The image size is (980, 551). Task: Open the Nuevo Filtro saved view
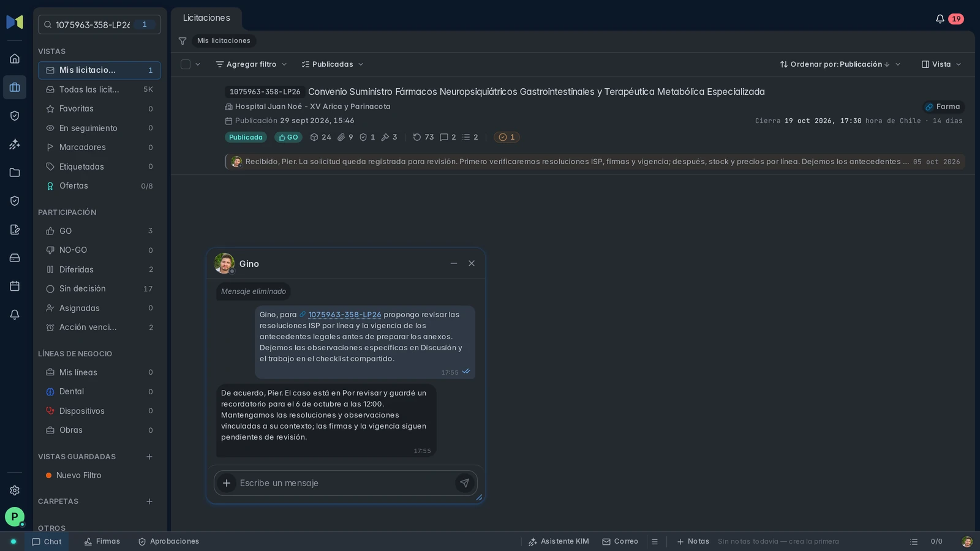tap(99, 476)
